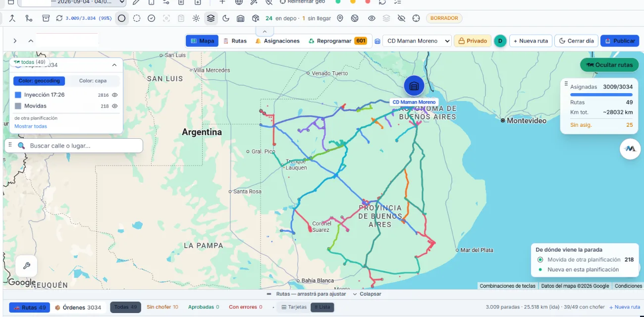The width and height of the screenshot is (644, 317).
Task: Click the Nueva ruta button in header
Action: coord(530,41)
